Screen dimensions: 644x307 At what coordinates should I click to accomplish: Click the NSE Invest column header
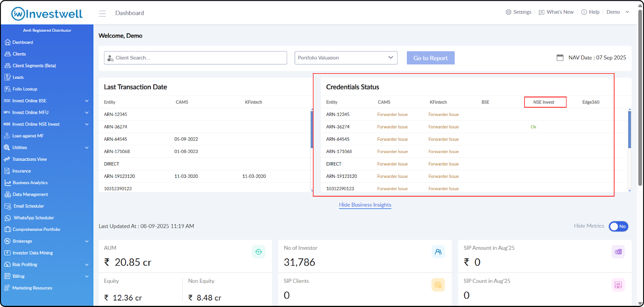(543, 102)
